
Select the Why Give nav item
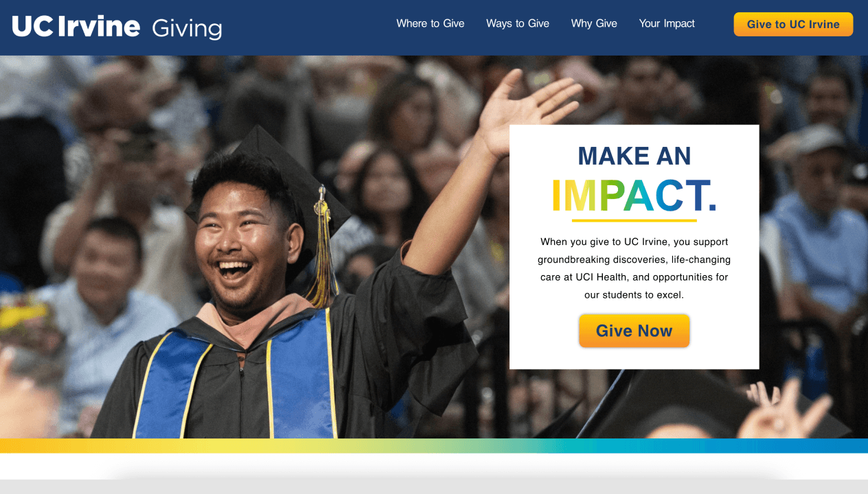(594, 23)
